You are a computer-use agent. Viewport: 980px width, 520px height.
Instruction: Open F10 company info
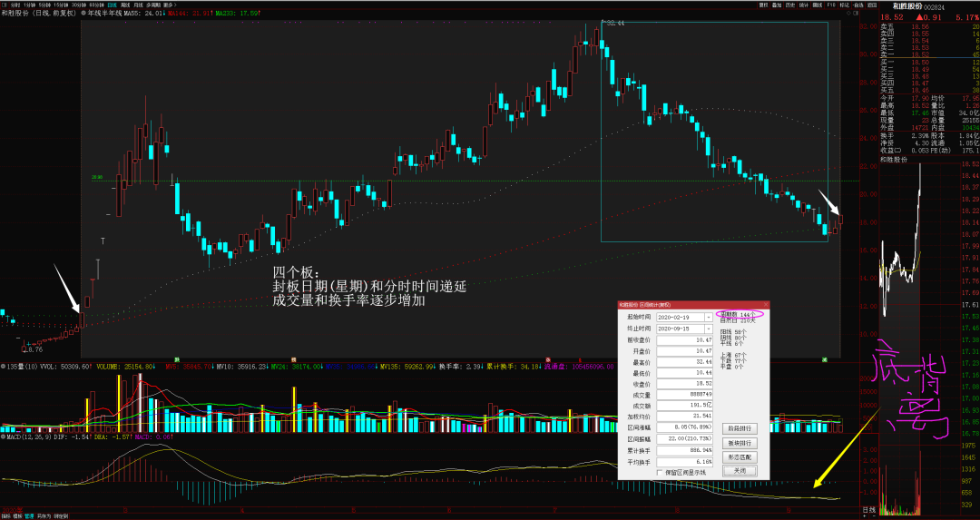(x=830, y=5)
